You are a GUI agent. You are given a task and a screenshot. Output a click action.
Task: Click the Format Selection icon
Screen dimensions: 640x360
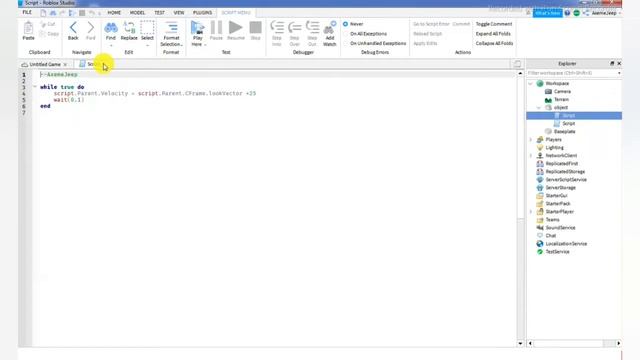coord(171,28)
